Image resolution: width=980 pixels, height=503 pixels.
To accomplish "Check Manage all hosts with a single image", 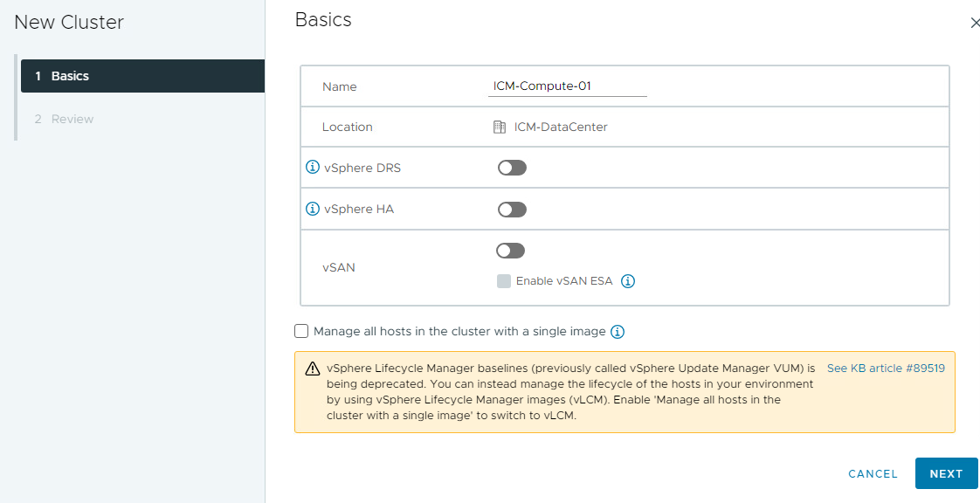I will [301, 331].
